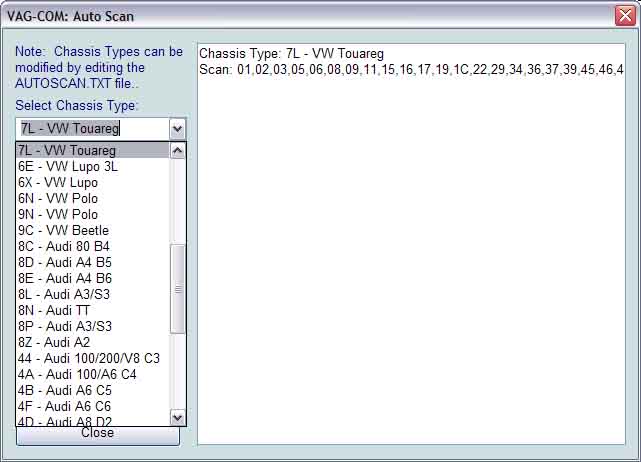
Task: Select 8Z - Audi A2
Action: pos(93,342)
